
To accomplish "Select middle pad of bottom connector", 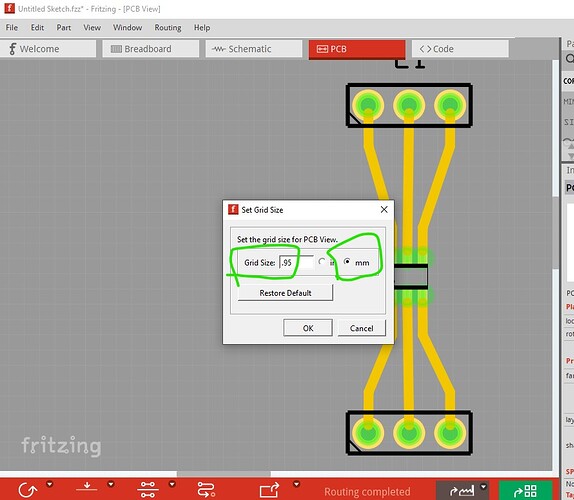I will [409, 433].
